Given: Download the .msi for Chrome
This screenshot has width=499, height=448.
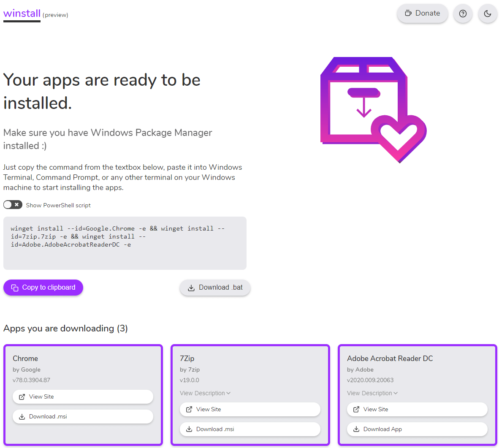Looking at the screenshot, I should (83, 416).
